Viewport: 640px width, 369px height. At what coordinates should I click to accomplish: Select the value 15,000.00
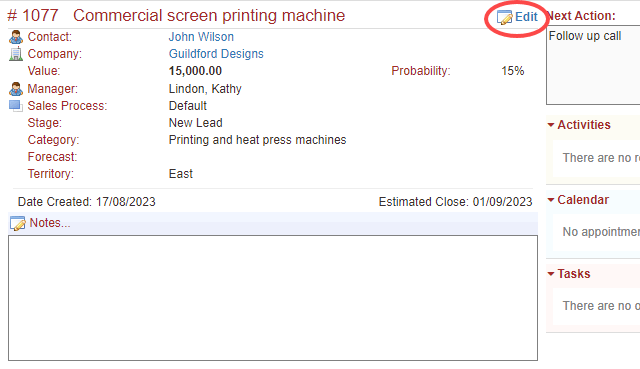195,71
